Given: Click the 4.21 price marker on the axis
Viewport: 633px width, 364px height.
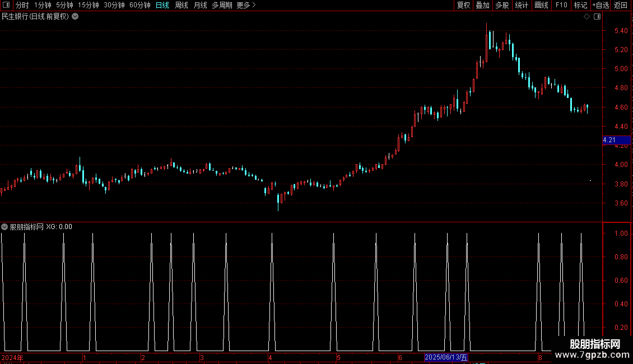Looking at the screenshot, I should [616, 140].
